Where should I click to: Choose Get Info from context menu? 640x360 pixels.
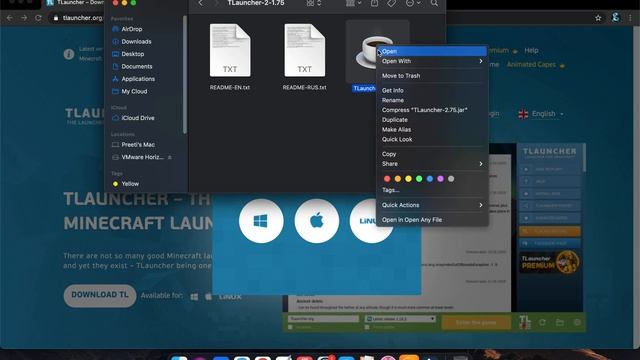[x=432, y=91]
